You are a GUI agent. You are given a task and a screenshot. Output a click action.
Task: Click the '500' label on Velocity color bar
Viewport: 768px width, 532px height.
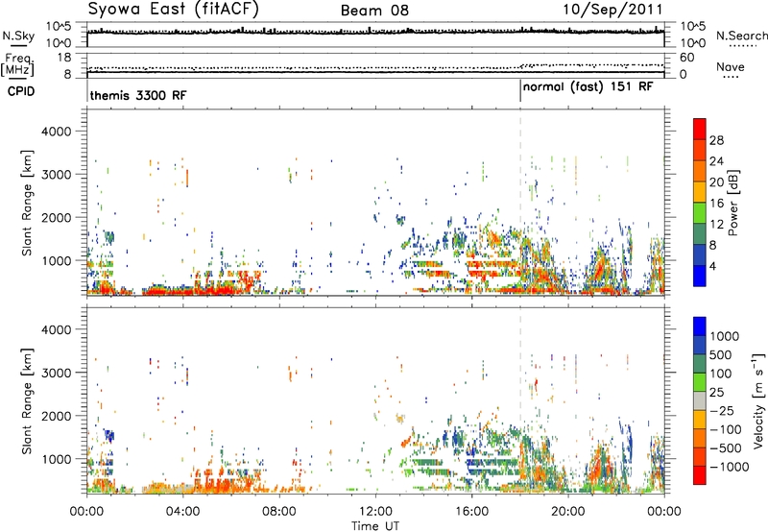[721, 355]
